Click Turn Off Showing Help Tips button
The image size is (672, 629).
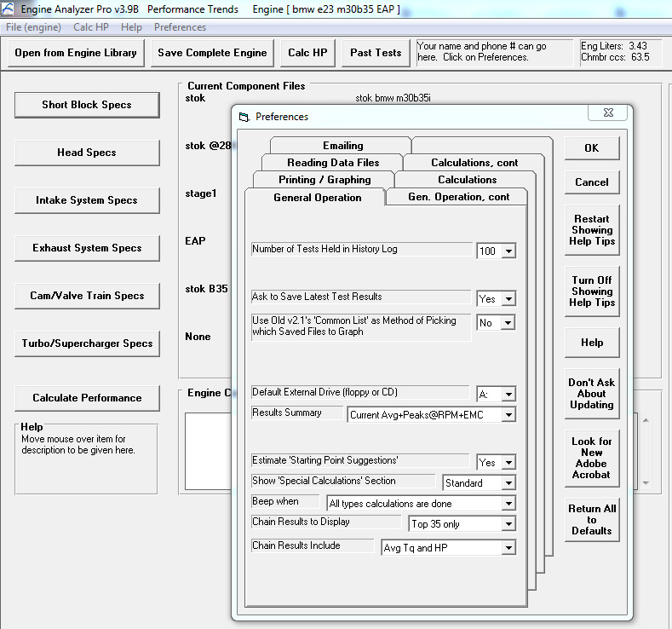pyautogui.click(x=592, y=291)
